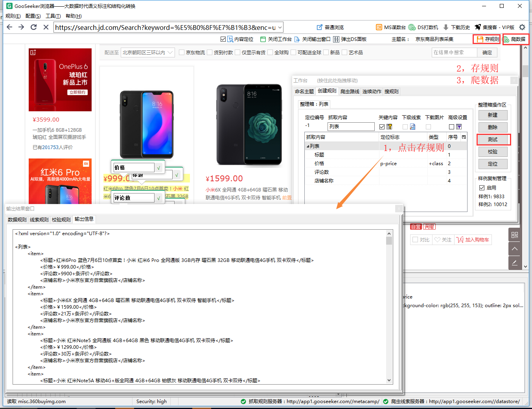The image size is (532, 409).
Task: Click the QR code icon on page sidebar
Action: (x=515, y=235)
